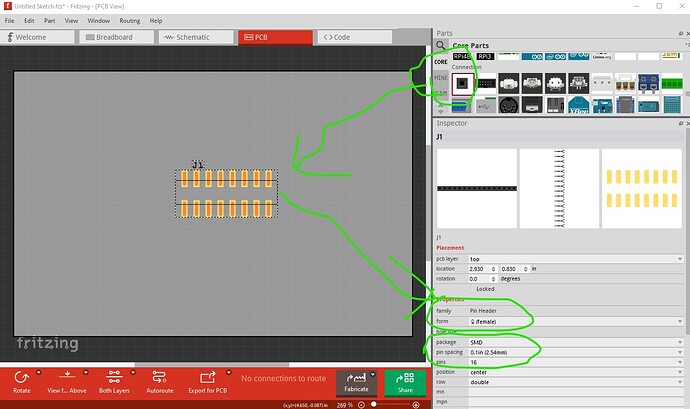This screenshot has height=409, width=690.
Task: Click the location Y value field
Action: 511,269
